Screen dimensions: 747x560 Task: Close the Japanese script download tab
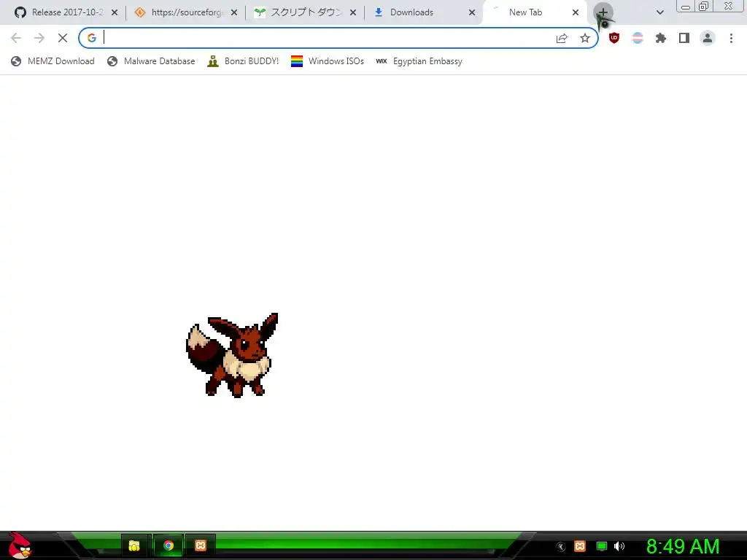point(353,13)
